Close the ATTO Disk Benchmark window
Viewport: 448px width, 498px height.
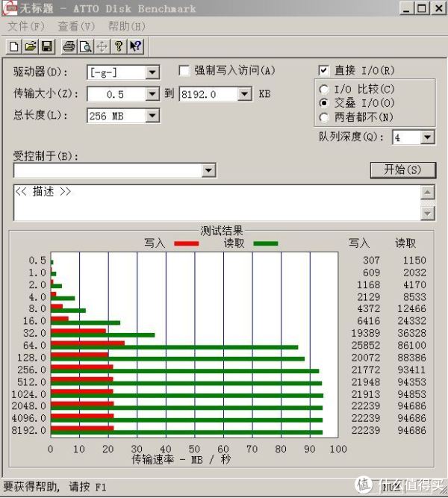pyautogui.click(x=439, y=8)
